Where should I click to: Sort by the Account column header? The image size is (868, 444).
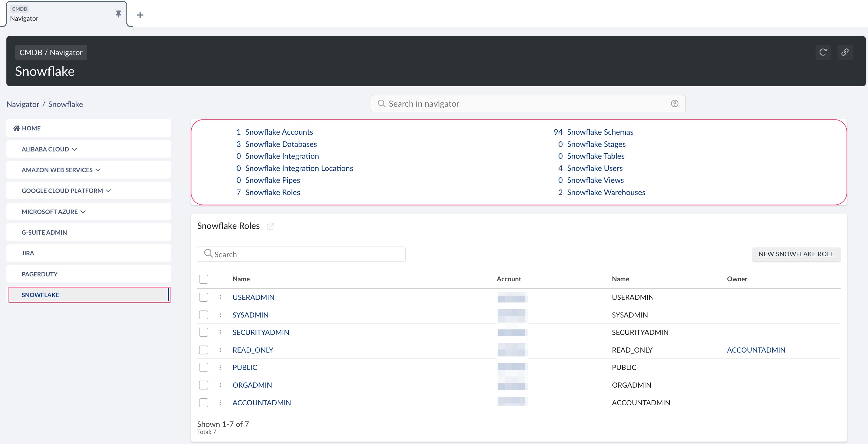click(x=509, y=279)
